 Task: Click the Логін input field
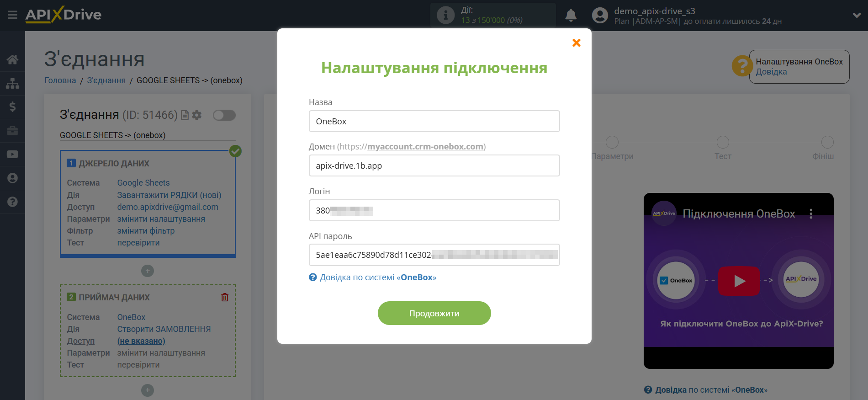(x=434, y=210)
